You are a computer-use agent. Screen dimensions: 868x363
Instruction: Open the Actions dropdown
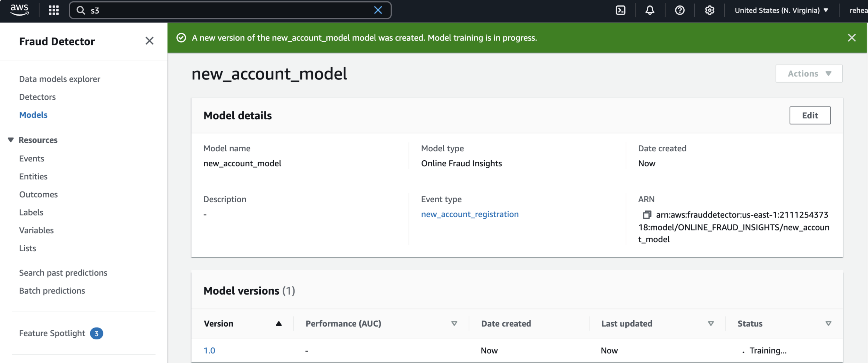809,74
